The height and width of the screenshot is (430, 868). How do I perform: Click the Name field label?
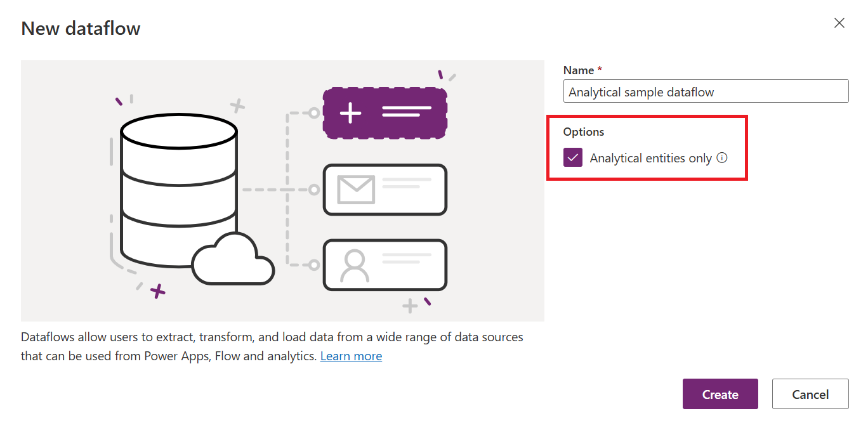pyautogui.click(x=576, y=70)
